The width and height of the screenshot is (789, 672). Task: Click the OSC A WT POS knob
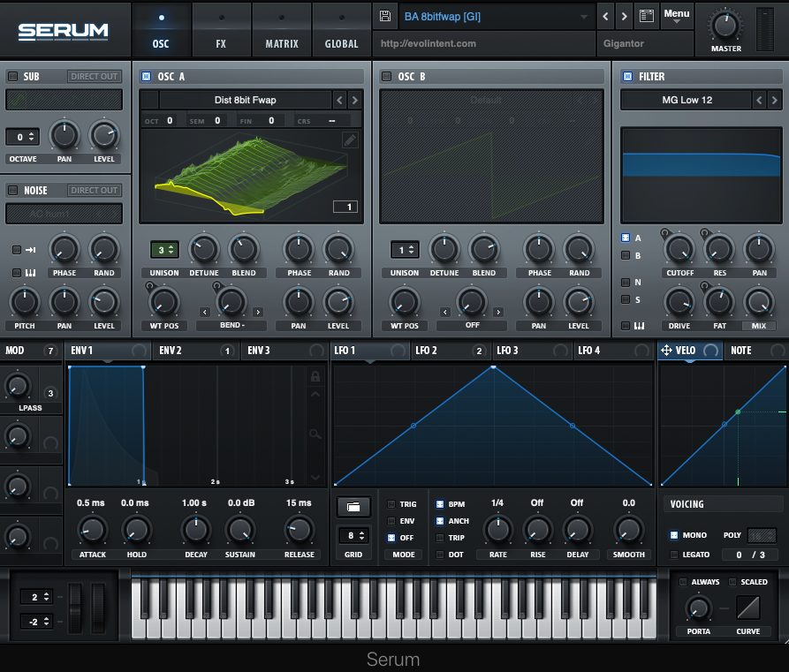pyautogui.click(x=164, y=302)
